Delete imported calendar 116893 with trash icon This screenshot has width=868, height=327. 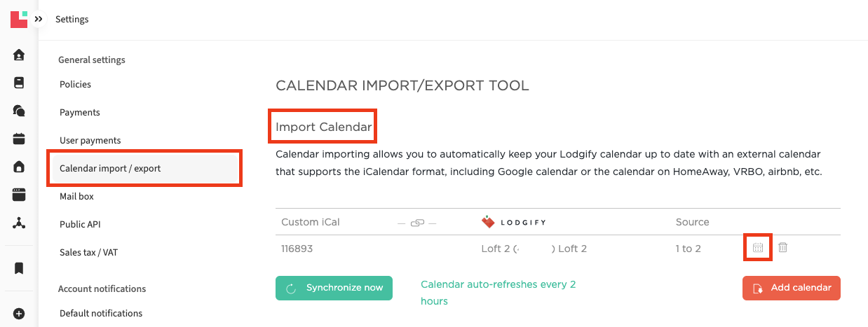tap(783, 248)
